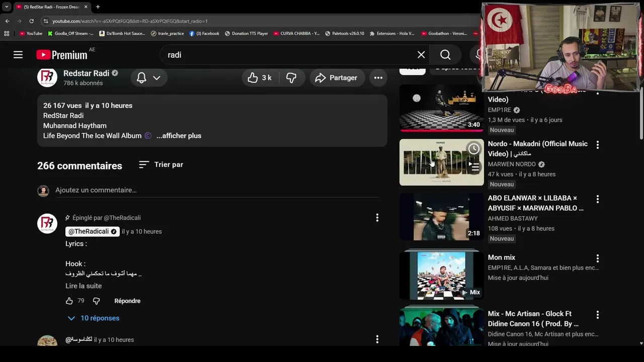The width and height of the screenshot is (644, 362).
Task: Open options menu of pinned comment
Action: pyautogui.click(x=377, y=218)
